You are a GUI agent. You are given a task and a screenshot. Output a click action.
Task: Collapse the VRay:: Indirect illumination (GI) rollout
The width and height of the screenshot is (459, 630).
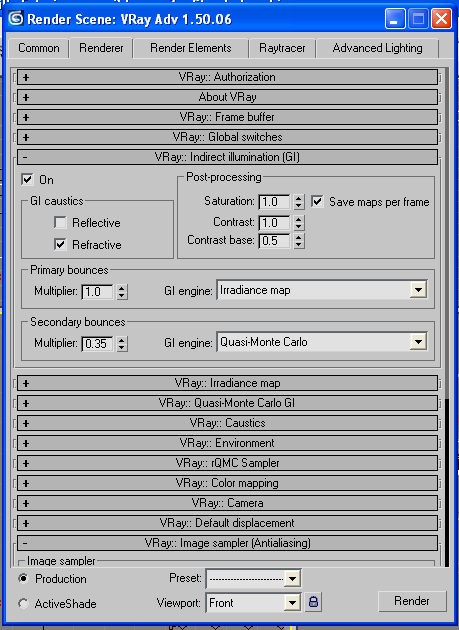[227, 157]
